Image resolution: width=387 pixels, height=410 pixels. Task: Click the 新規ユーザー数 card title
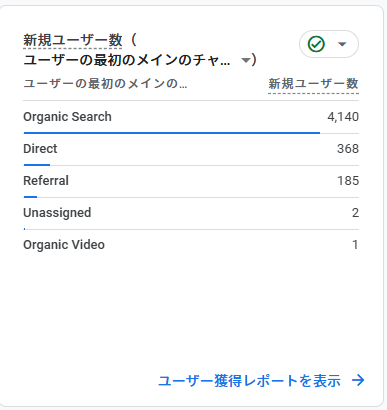[x=73, y=40]
